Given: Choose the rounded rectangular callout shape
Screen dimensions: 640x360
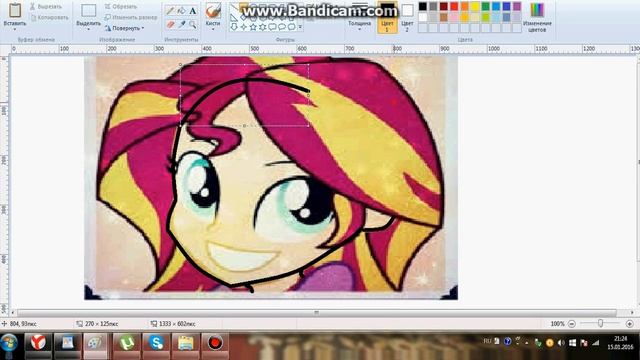Looking at the screenshot, I should point(272,27).
